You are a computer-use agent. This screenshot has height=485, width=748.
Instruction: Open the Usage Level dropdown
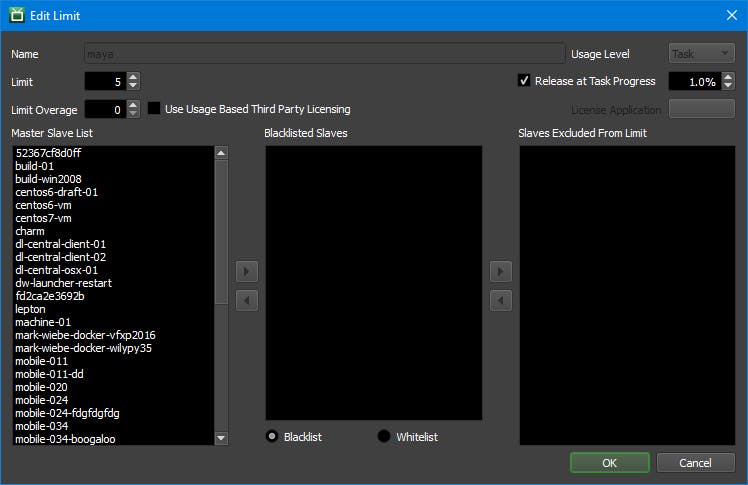[701, 54]
